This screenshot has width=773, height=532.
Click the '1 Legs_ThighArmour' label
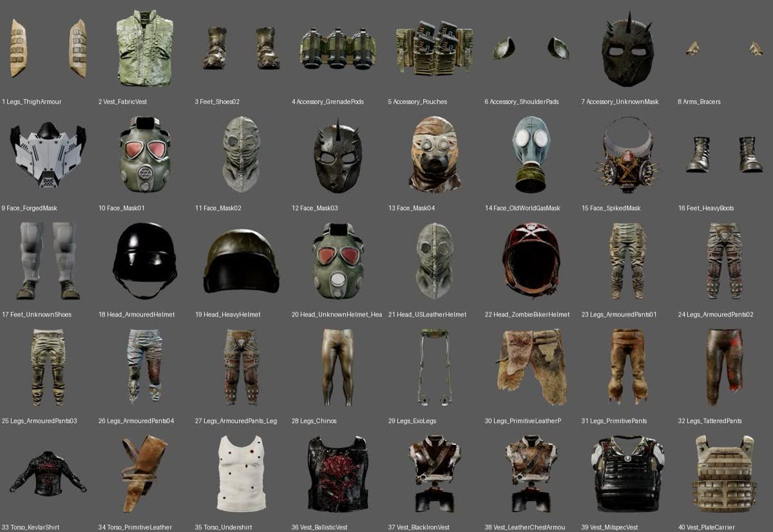pyautogui.click(x=32, y=102)
